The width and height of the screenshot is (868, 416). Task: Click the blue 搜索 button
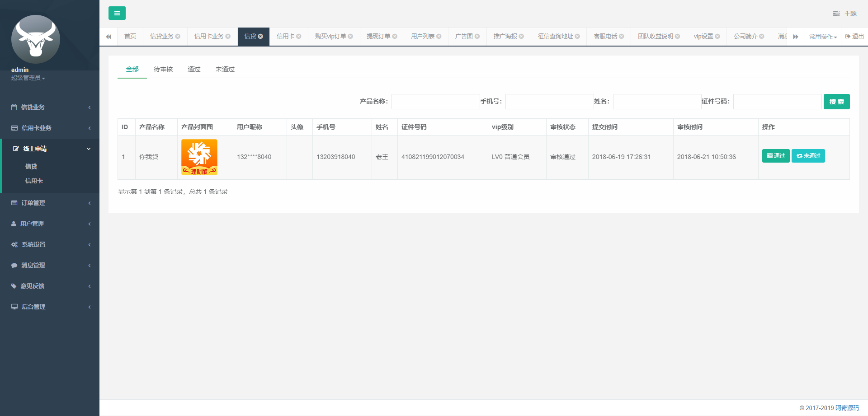coord(836,101)
